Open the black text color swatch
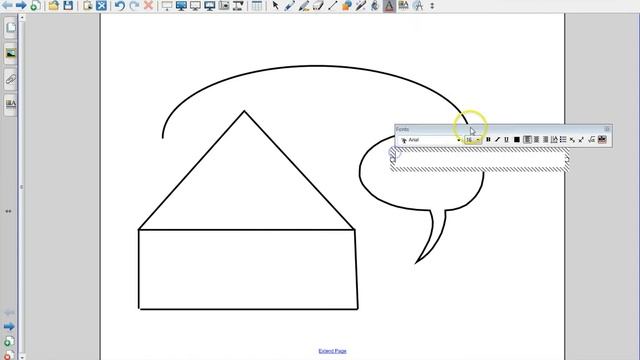 pyautogui.click(x=516, y=140)
